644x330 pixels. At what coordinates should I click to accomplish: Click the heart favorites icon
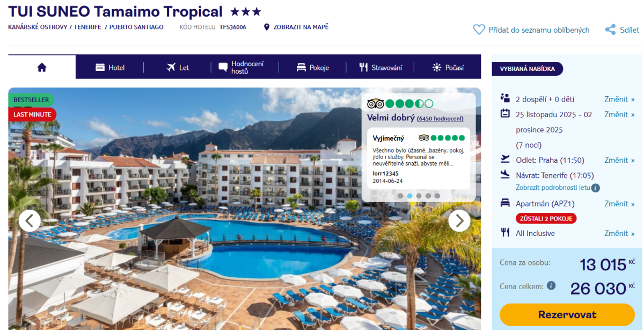pyautogui.click(x=479, y=30)
